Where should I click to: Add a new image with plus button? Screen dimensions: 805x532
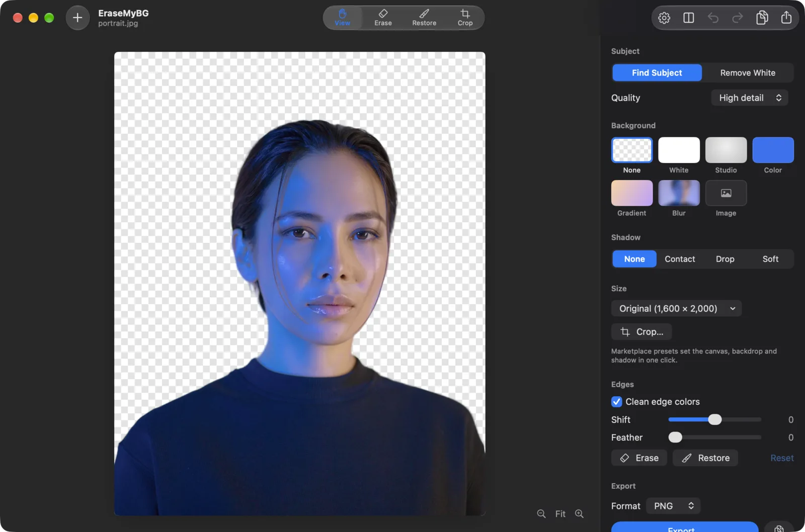pyautogui.click(x=77, y=18)
